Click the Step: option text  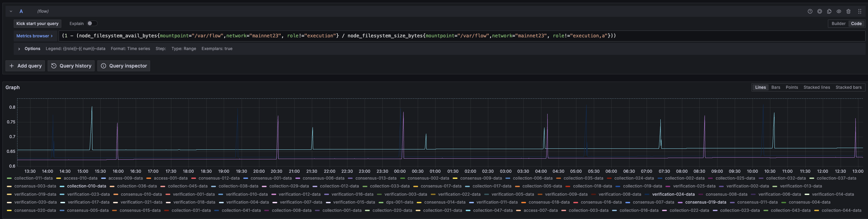pyautogui.click(x=161, y=49)
